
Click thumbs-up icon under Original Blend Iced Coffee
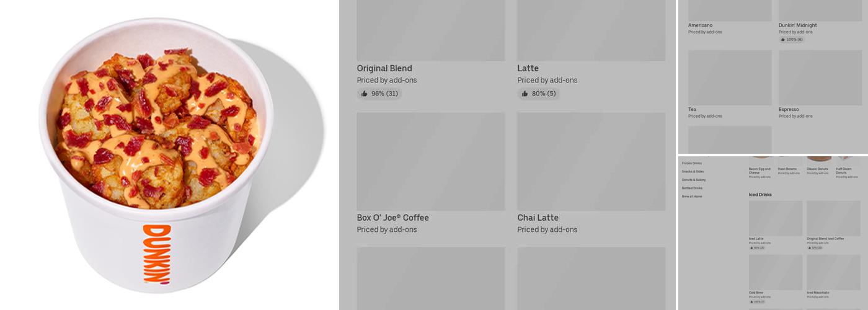[x=809, y=247]
